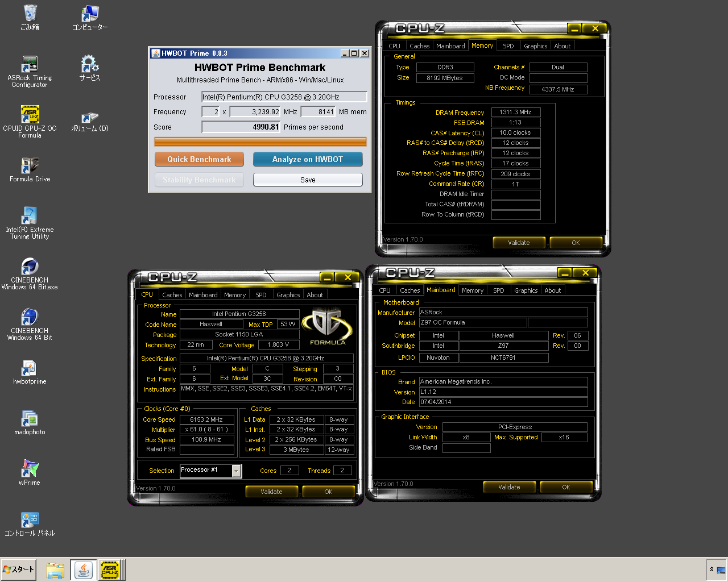Viewport: 728px width, 582px height.
Task: Open madophoto desktop icon
Action: coord(30,422)
